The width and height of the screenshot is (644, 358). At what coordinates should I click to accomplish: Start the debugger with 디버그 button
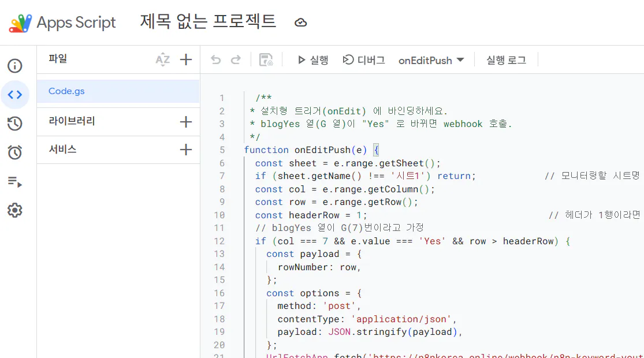coord(364,61)
